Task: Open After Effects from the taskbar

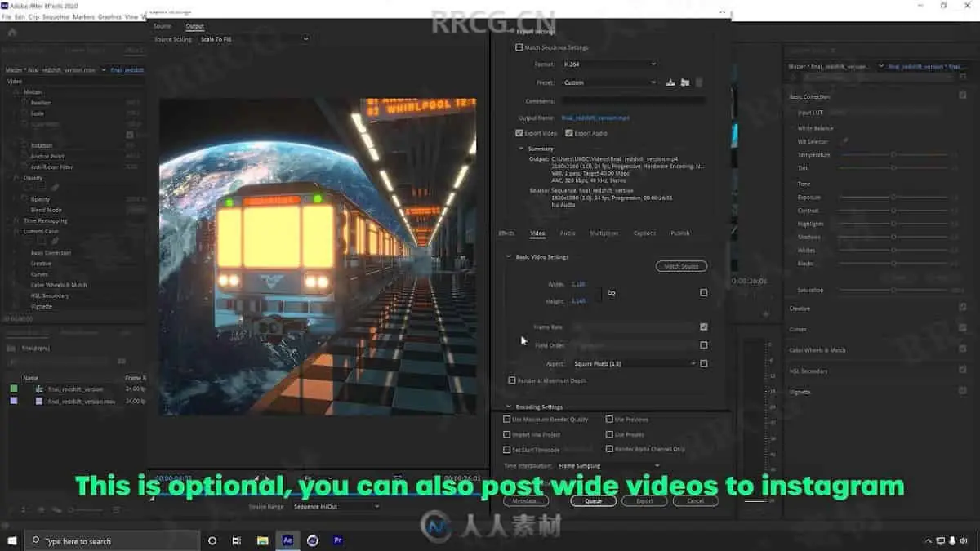Action: pos(287,540)
